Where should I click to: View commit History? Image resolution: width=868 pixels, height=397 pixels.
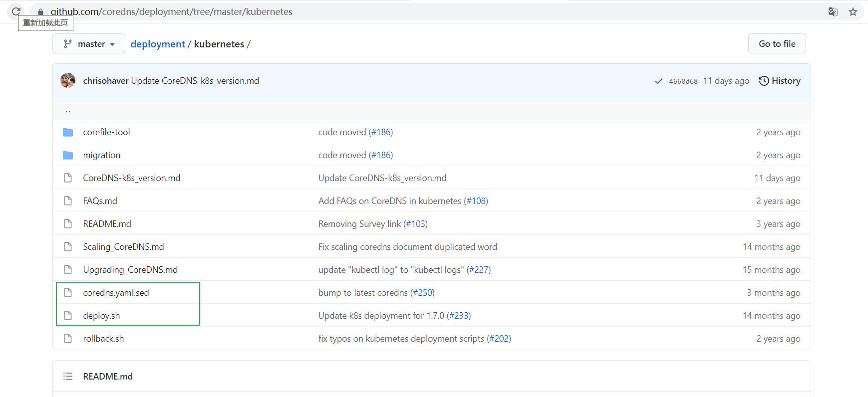tap(780, 81)
